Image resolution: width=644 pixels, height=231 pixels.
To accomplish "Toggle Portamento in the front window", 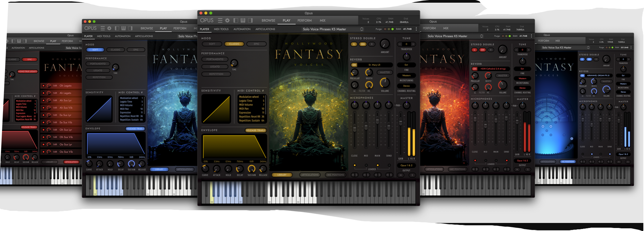I will (x=215, y=59).
